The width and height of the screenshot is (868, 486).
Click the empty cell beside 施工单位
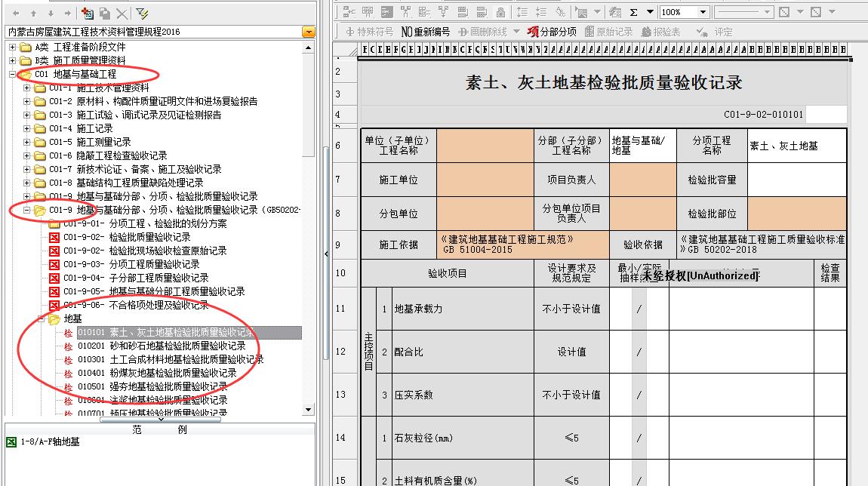click(x=485, y=180)
